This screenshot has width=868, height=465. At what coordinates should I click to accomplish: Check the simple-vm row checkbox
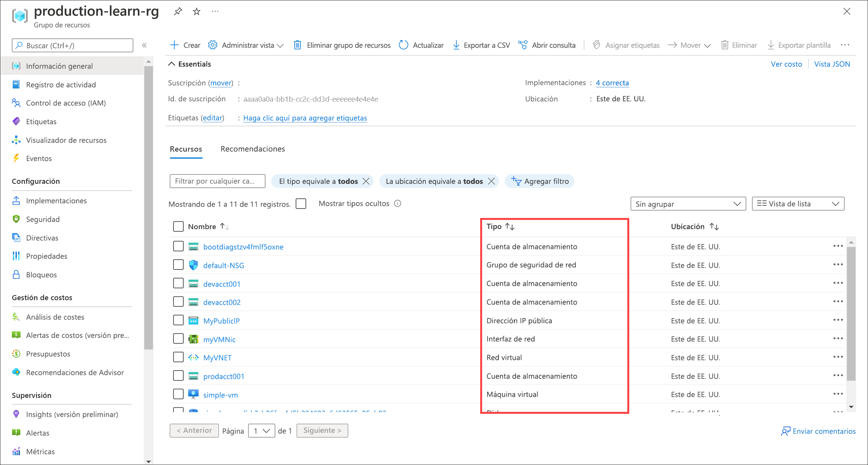(x=178, y=394)
